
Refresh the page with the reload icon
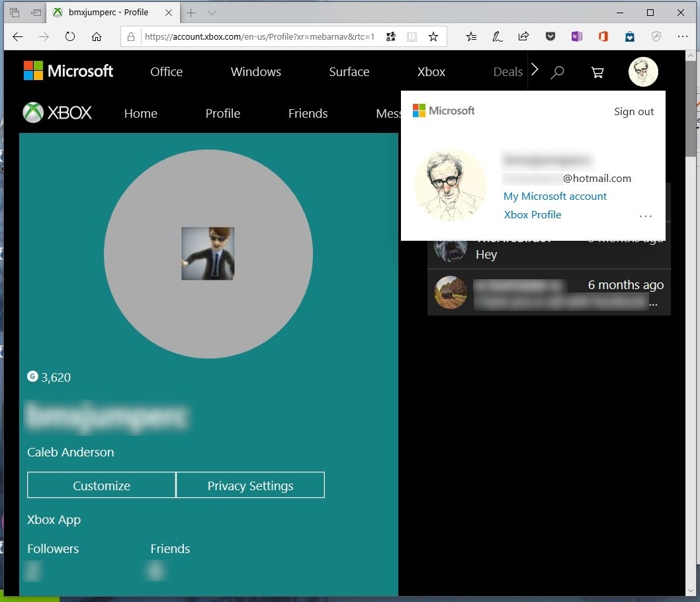(x=70, y=37)
